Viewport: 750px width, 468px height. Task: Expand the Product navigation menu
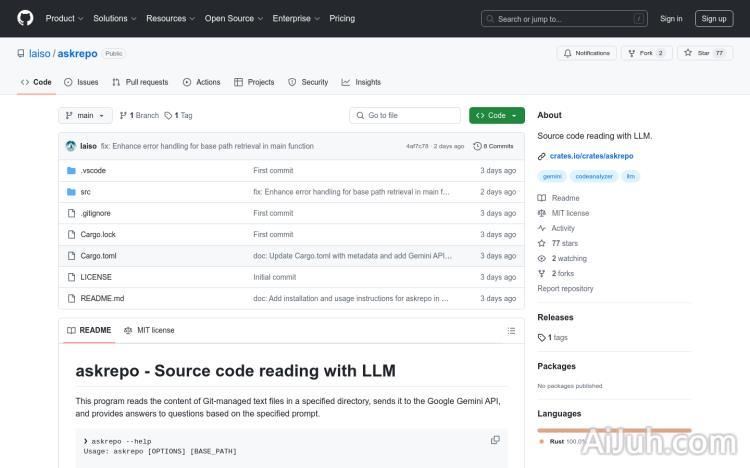tap(64, 18)
